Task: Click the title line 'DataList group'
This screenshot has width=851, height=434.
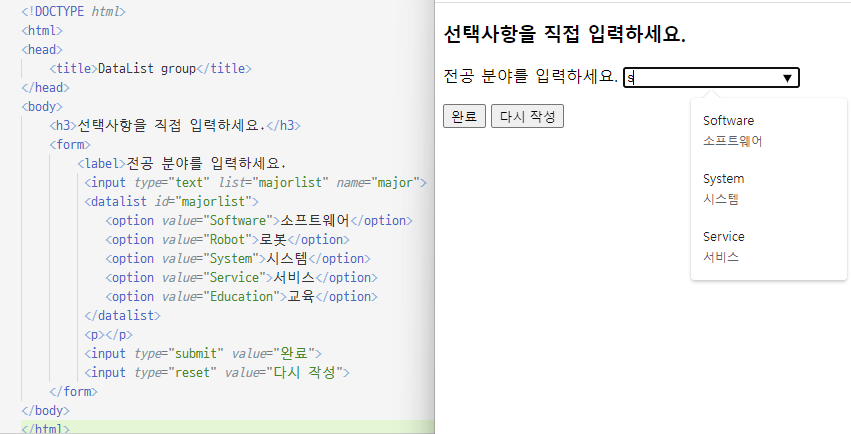Action: [150, 68]
